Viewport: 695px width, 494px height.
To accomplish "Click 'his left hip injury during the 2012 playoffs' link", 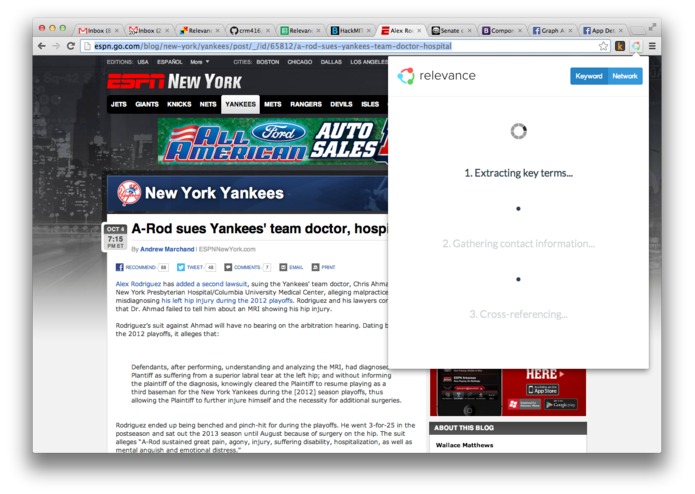I will pos(227,300).
